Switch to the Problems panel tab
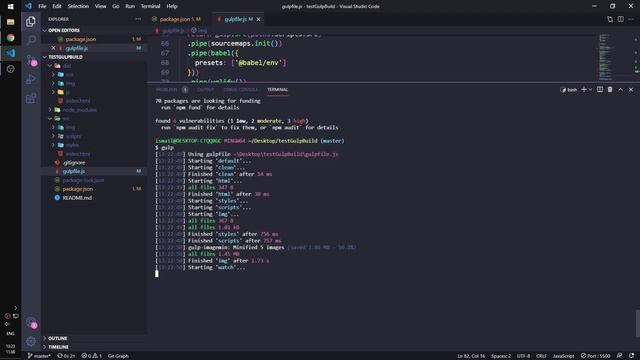The width and height of the screenshot is (640, 360). point(167,90)
